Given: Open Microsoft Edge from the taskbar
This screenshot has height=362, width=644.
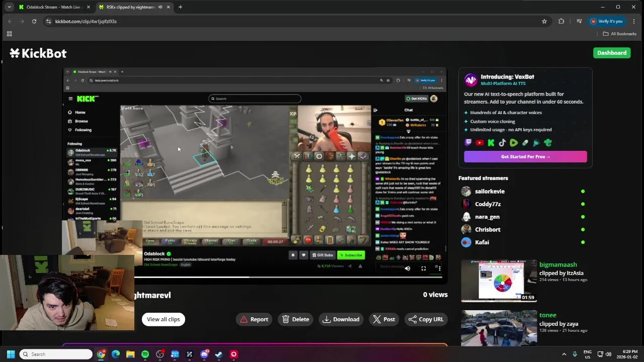Looking at the screenshot, I should pyautogui.click(x=116, y=354).
